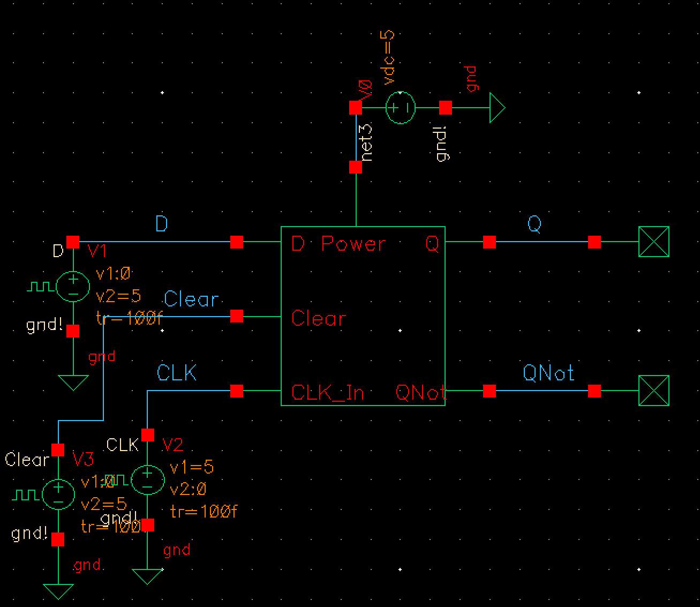
Task: Select the blue Q wire label
Action: click(535, 224)
